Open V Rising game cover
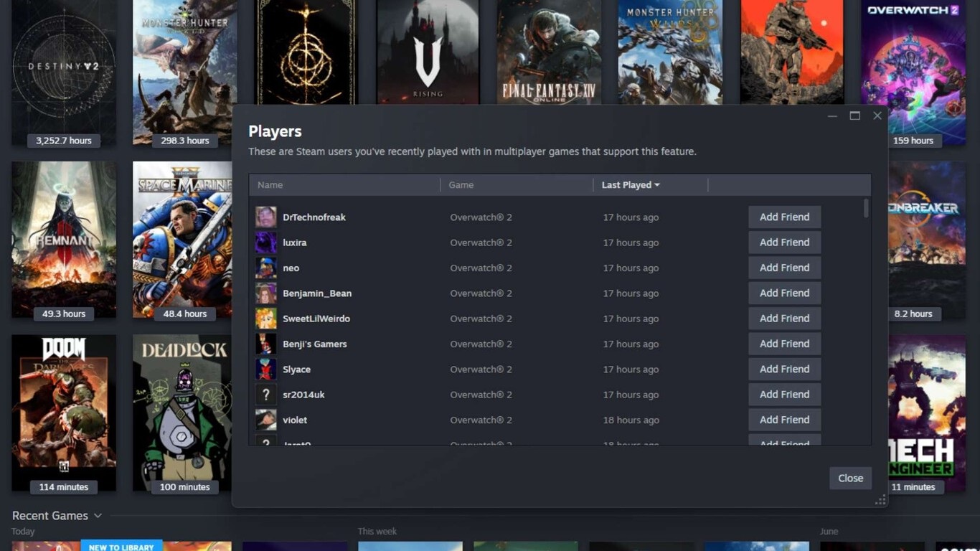Viewport: 980px width, 551px height. [428, 52]
